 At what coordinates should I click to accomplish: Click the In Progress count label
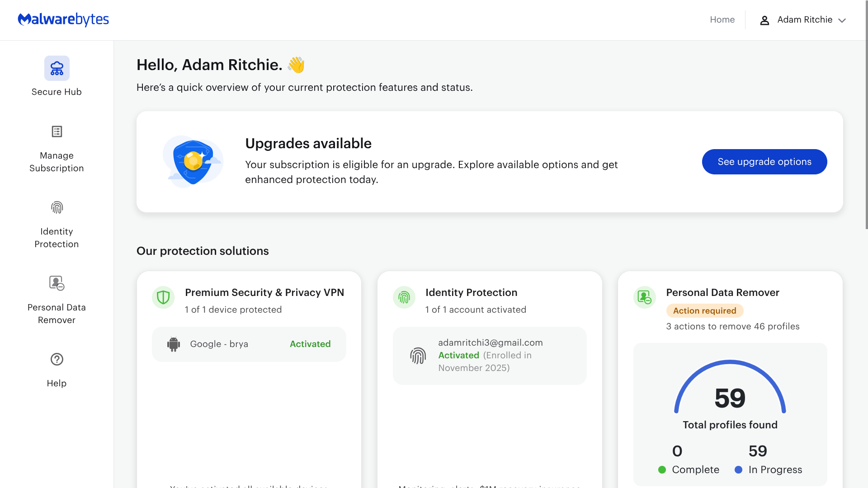pyautogui.click(x=775, y=469)
